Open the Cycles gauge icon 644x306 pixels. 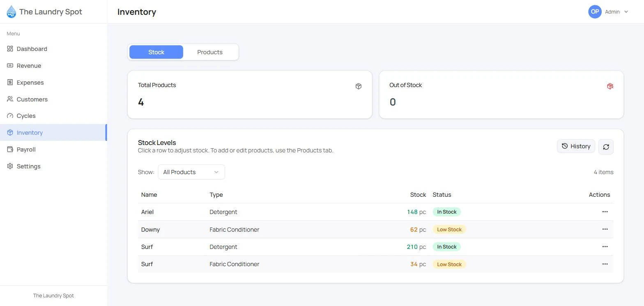click(10, 116)
